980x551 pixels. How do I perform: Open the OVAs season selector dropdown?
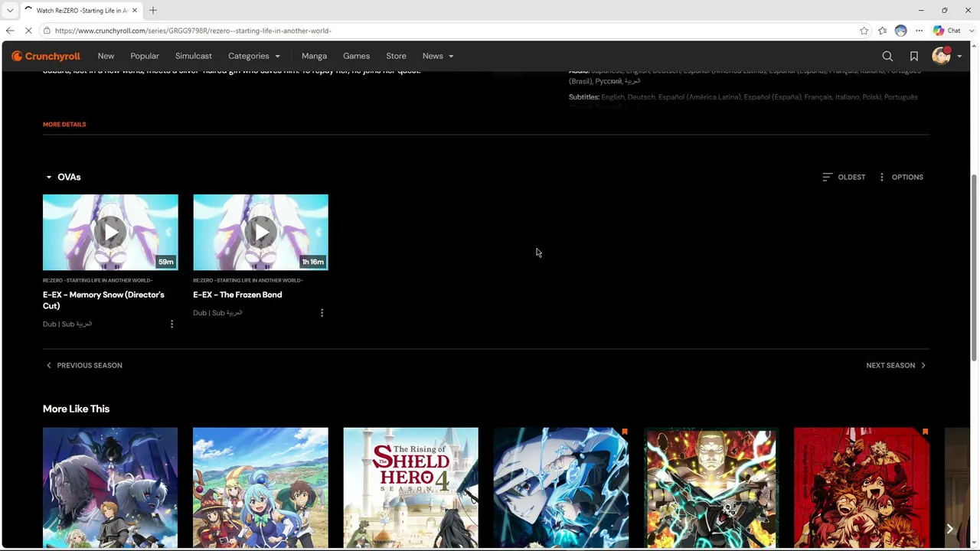click(x=63, y=177)
